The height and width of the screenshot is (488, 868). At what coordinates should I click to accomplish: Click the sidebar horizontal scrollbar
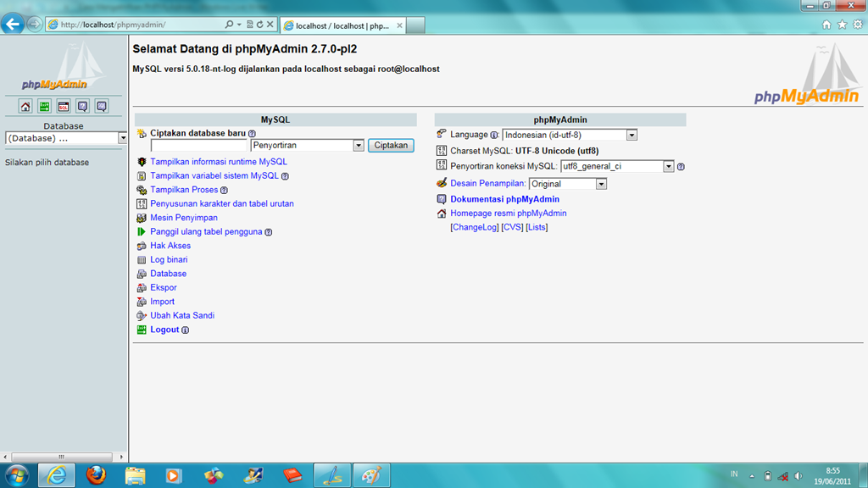61,457
